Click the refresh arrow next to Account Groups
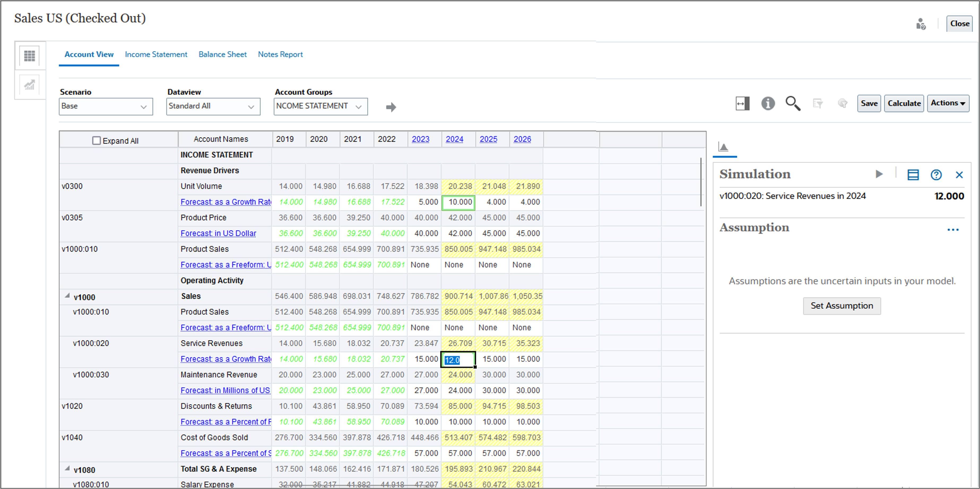 [x=391, y=107]
